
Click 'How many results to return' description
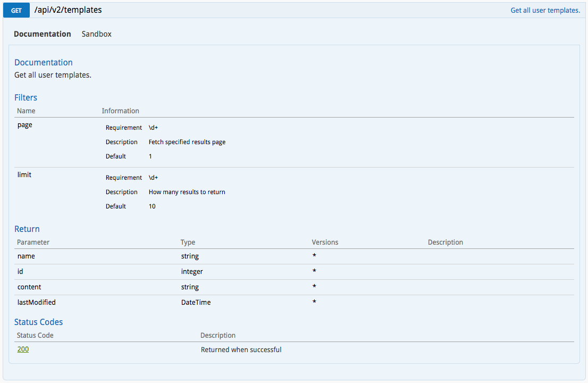tap(187, 192)
